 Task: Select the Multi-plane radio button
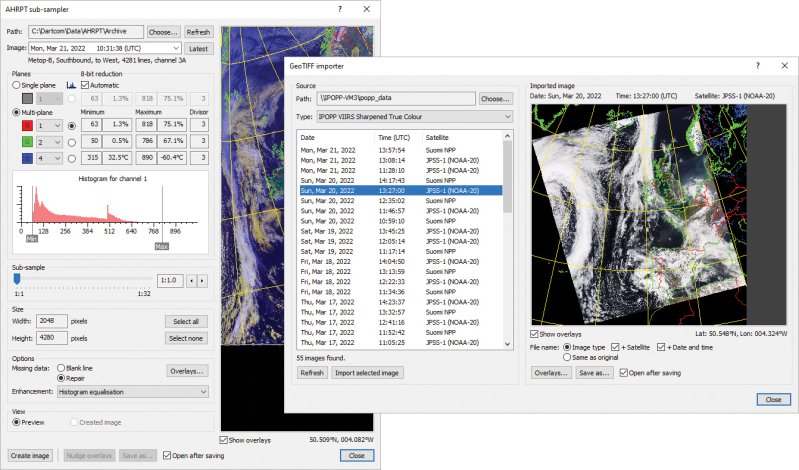tap(16, 112)
